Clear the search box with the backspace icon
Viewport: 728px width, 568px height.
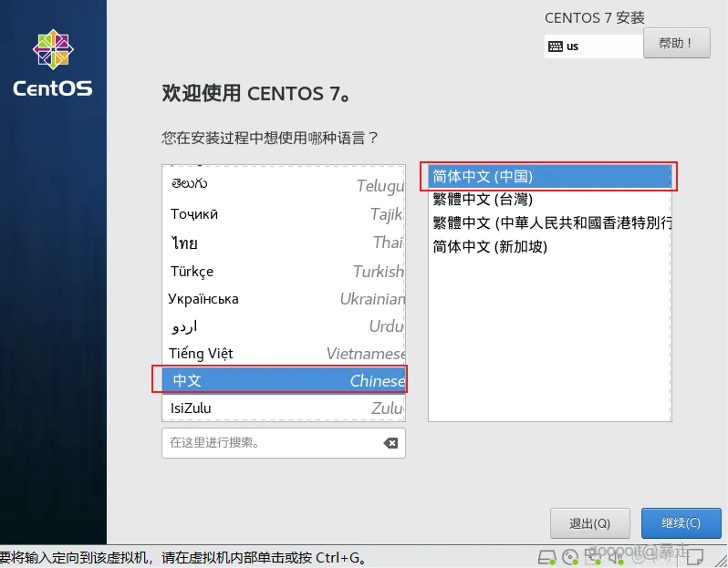[x=390, y=443]
